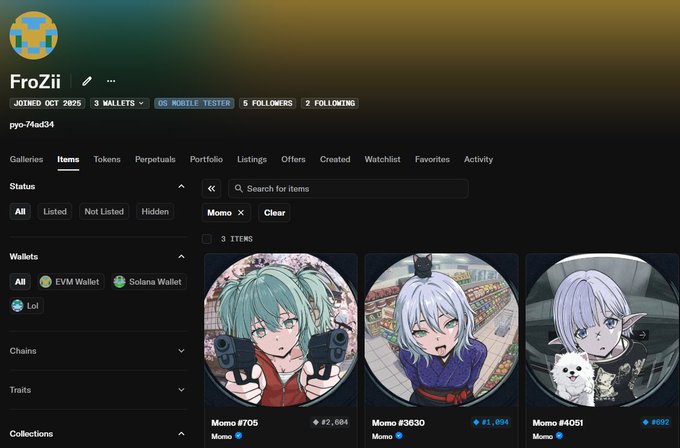Open the 3 Wallets dropdown

(x=119, y=103)
